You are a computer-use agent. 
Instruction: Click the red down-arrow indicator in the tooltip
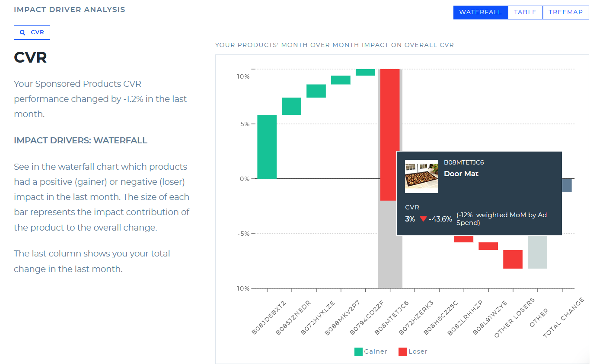pyautogui.click(x=424, y=219)
